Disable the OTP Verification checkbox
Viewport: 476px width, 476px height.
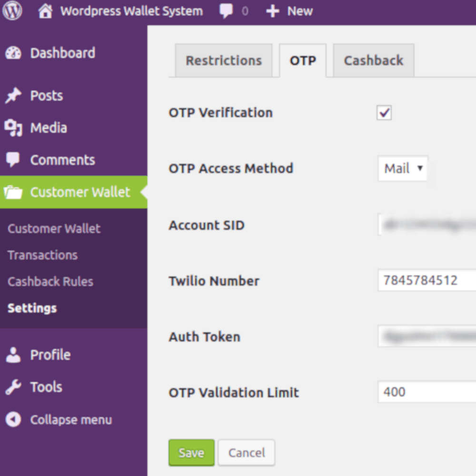tap(384, 113)
